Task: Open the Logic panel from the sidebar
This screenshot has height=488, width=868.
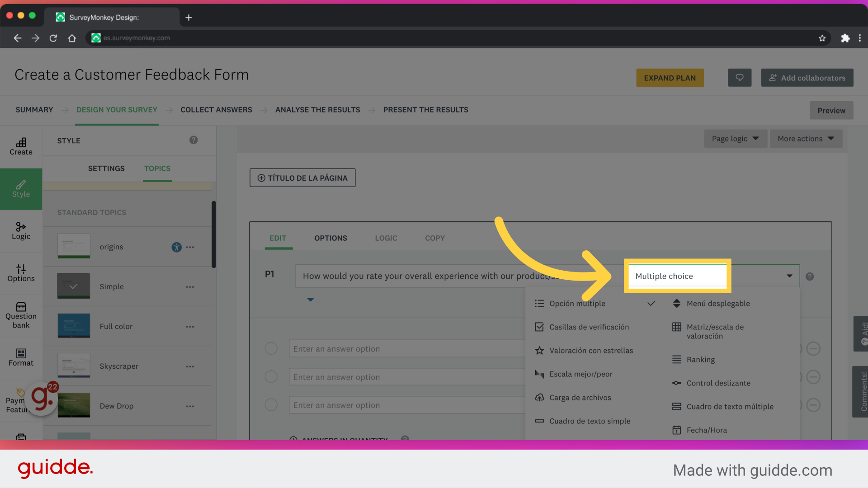Action: (21, 231)
